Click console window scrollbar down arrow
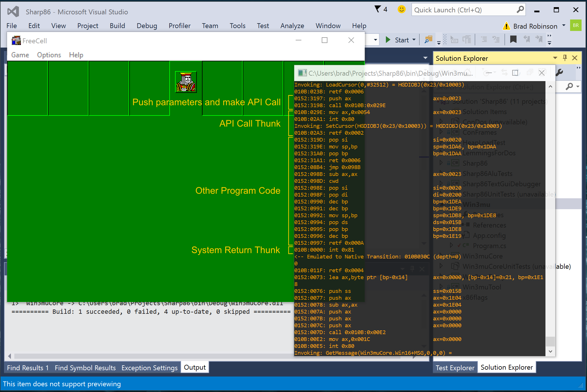The image size is (587, 392). click(x=550, y=351)
